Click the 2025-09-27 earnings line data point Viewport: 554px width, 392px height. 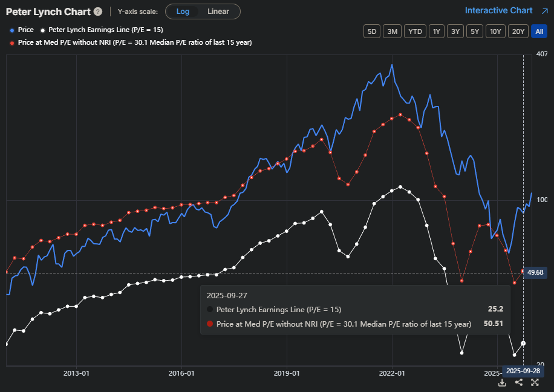point(523,343)
